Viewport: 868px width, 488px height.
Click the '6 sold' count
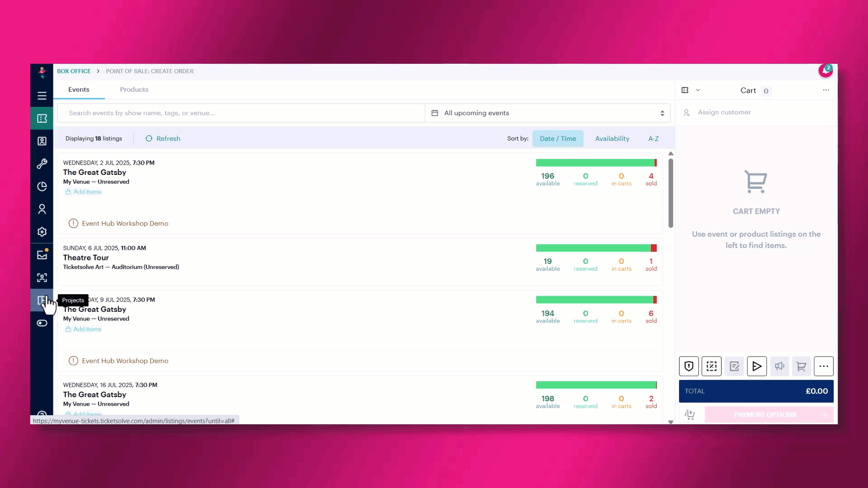(651, 316)
